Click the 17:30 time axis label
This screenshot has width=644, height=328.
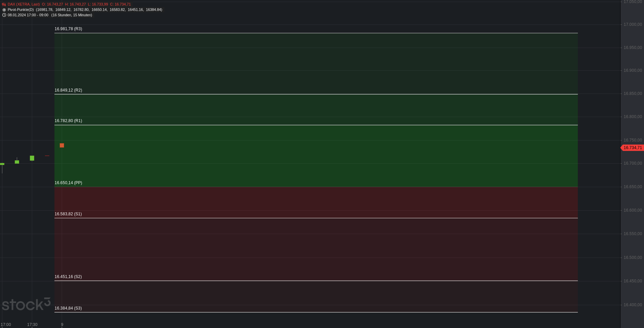[32, 325]
